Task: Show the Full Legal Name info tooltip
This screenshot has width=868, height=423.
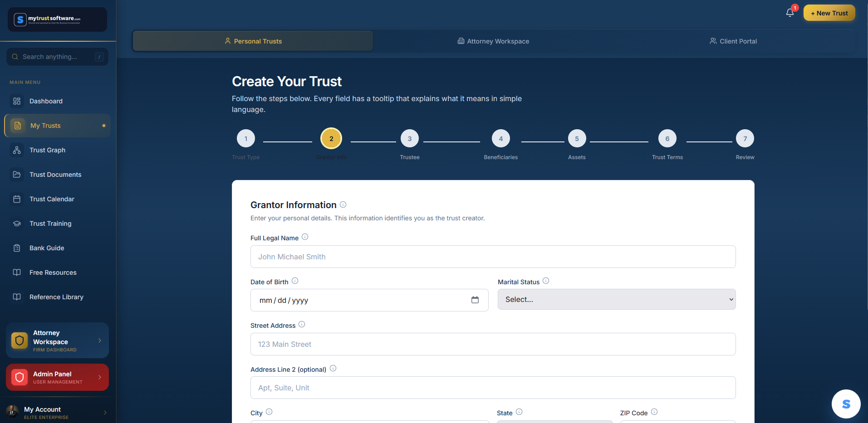Action: 305,237
